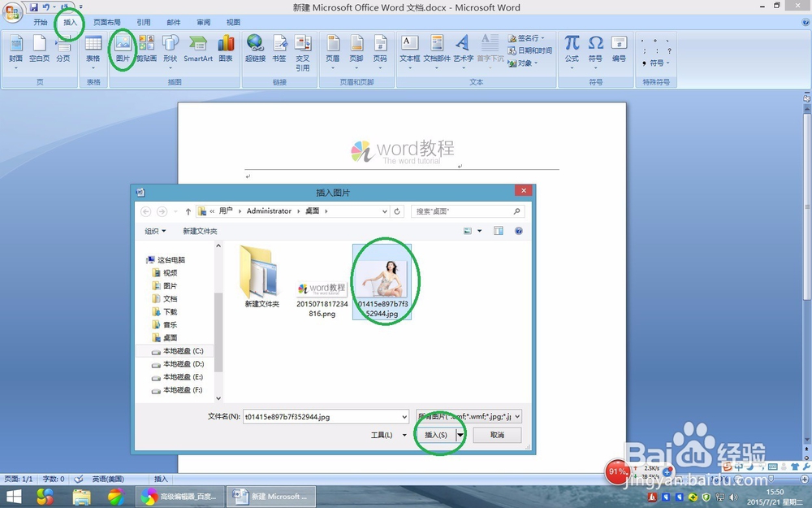Insert a Blank Page (空白页)
Screen dimensions: 812x508
[x=39, y=50]
